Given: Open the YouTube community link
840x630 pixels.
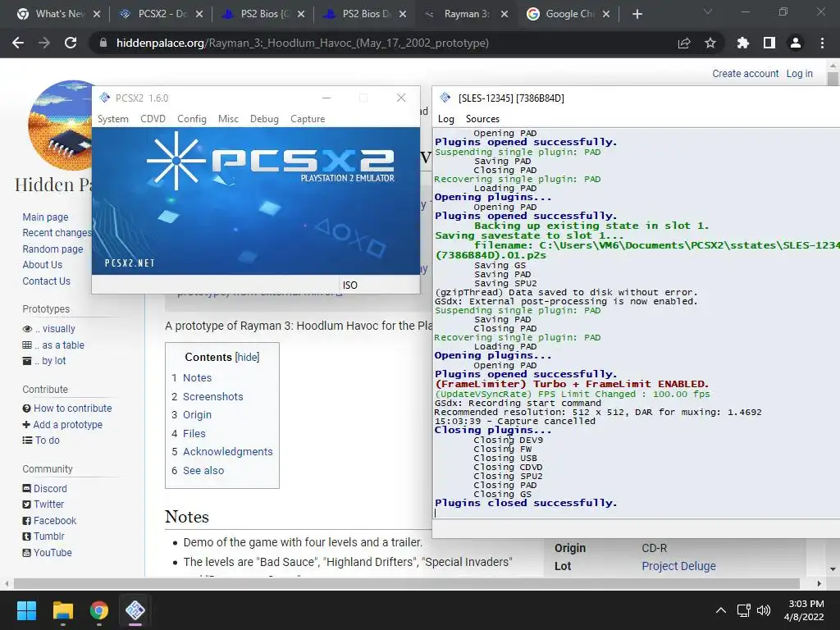Looking at the screenshot, I should 52,552.
